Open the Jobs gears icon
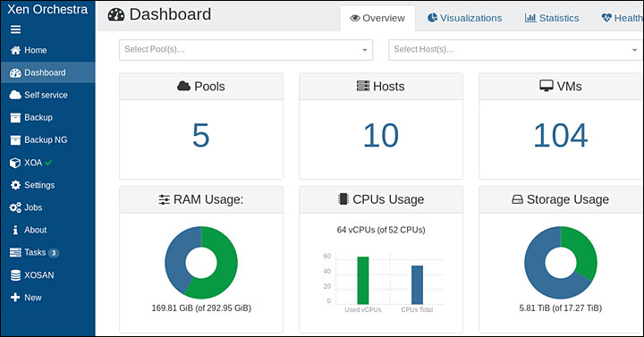 pyautogui.click(x=15, y=207)
